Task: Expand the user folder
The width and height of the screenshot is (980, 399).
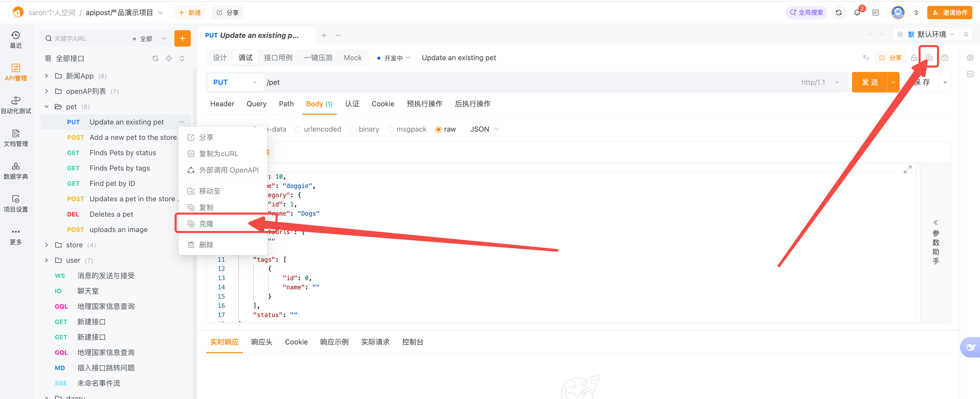Action: [46, 260]
